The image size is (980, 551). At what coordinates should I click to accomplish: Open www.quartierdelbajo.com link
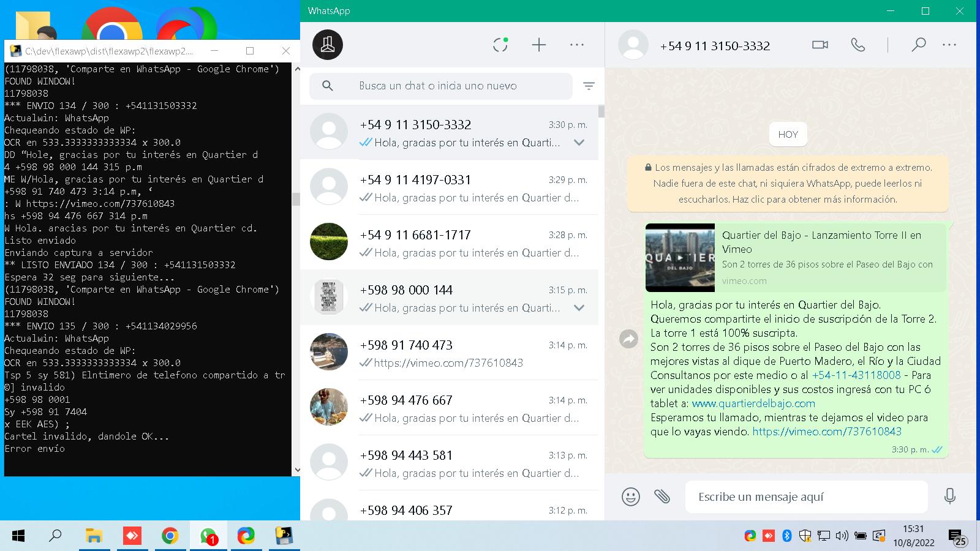click(x=753, y=403)
